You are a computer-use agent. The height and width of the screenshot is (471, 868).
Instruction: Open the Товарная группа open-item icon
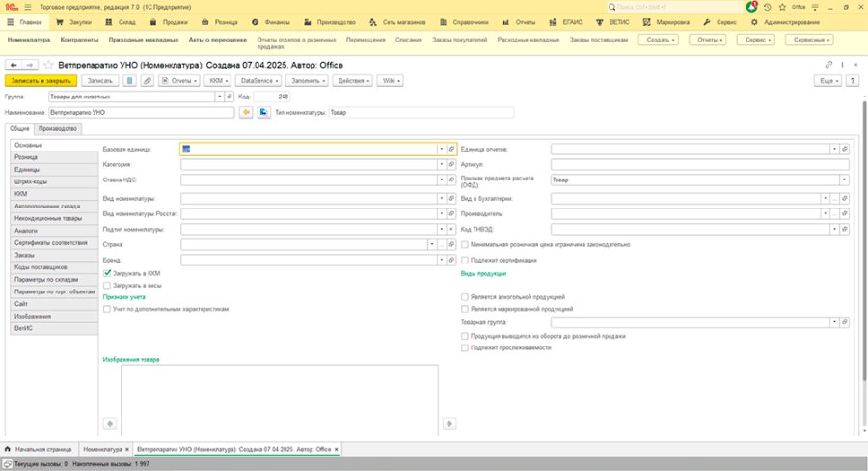(x=844, y=322)
